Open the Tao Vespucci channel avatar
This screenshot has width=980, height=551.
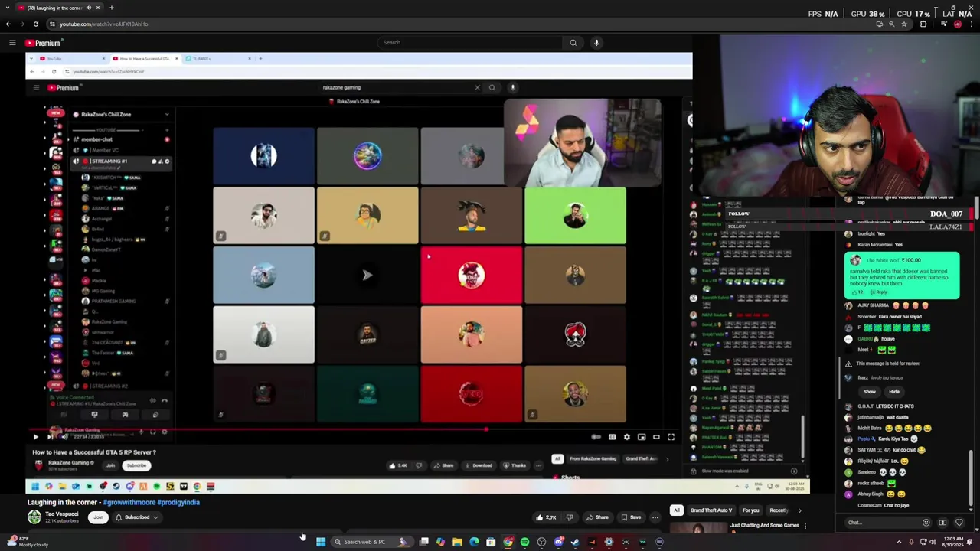34,517
